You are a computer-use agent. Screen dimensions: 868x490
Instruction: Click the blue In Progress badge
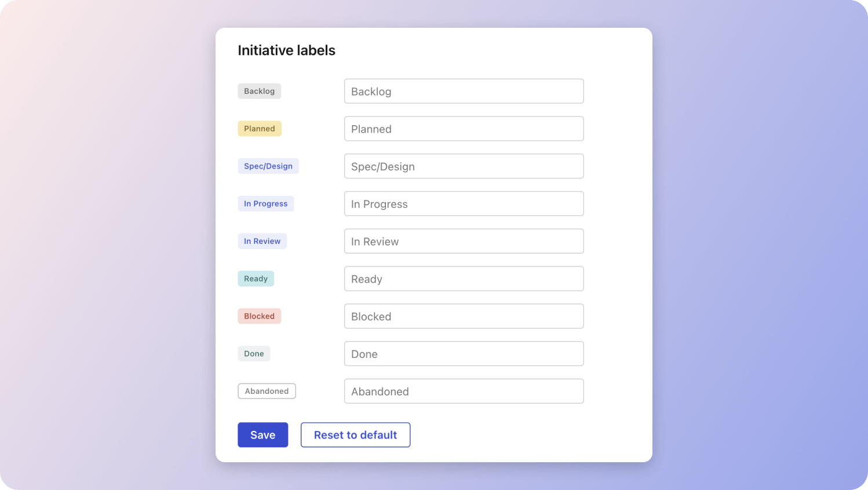(265, 204)
